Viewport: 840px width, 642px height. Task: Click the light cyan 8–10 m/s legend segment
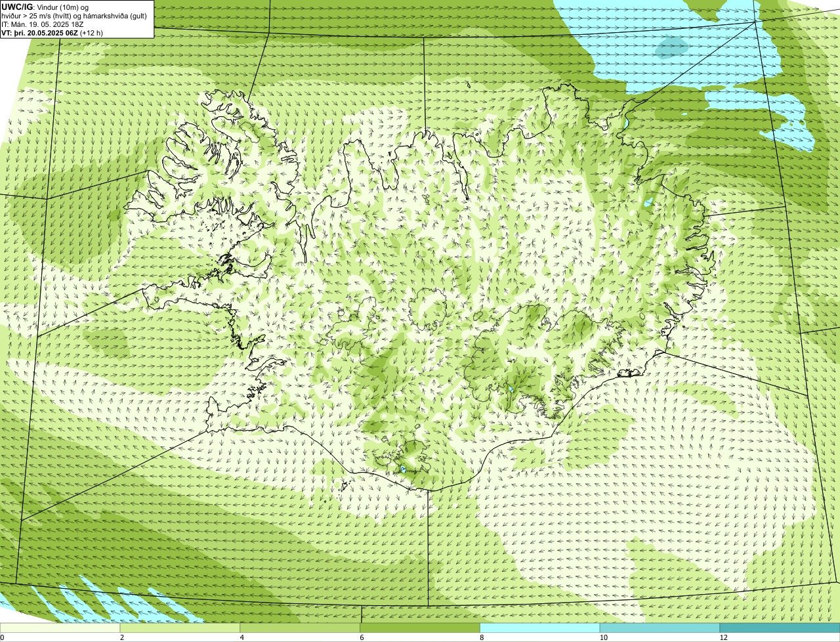(x=541, y=628)
